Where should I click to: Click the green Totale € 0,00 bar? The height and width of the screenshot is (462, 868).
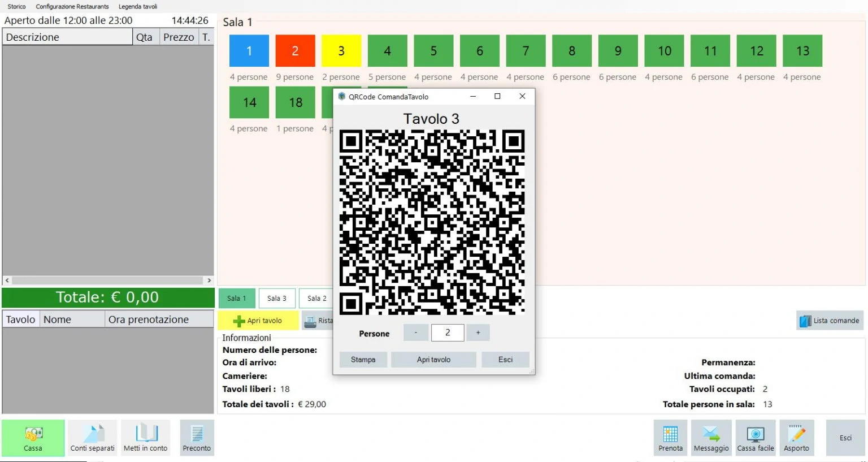[108, 297]
